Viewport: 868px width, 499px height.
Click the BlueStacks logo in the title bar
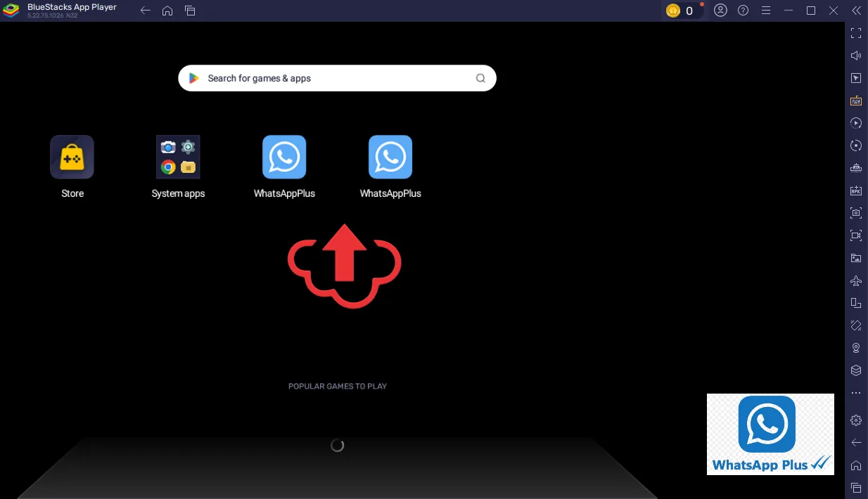tap(12, 11)
